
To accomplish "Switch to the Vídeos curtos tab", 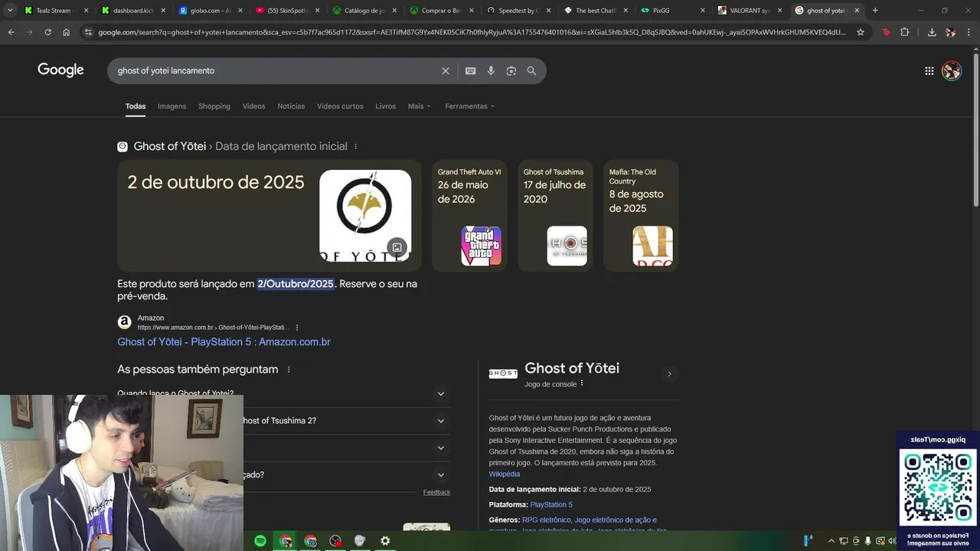I will 340,106.
